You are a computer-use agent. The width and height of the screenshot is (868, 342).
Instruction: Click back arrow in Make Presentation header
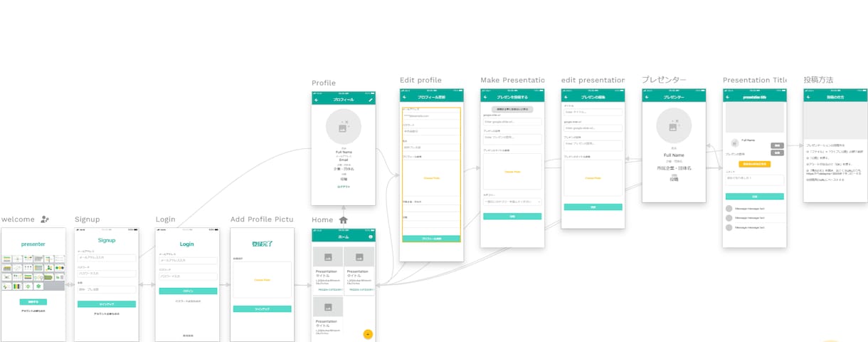point(486,97)
